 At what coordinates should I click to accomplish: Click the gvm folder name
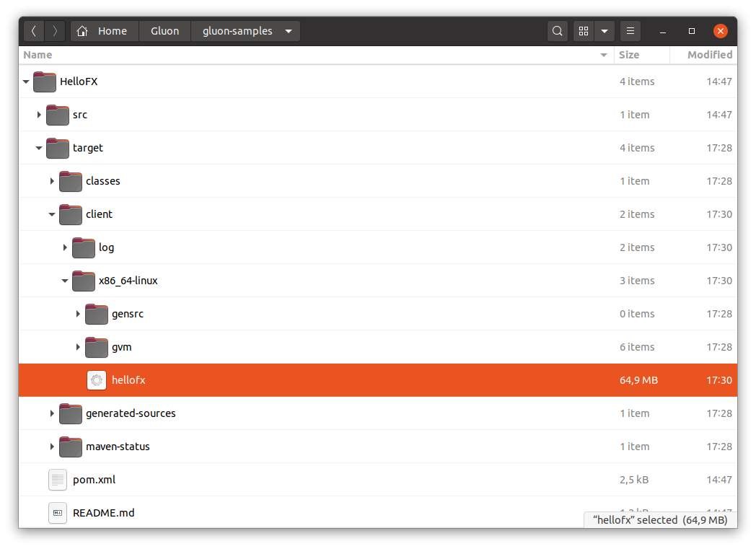coord(121,348)
